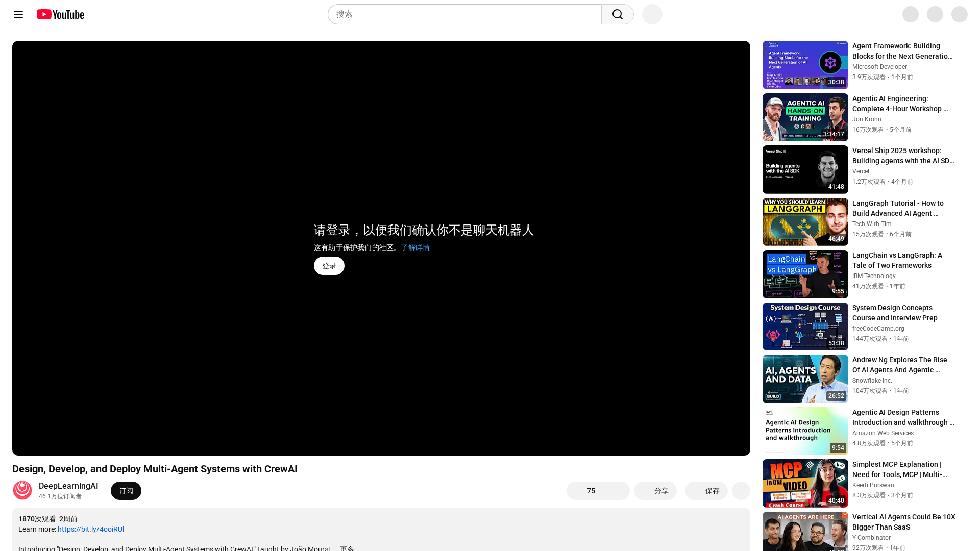This screenshot has width=980, height=551.
Task: Expand description with 更多
Action: click(x=347, y=548)
